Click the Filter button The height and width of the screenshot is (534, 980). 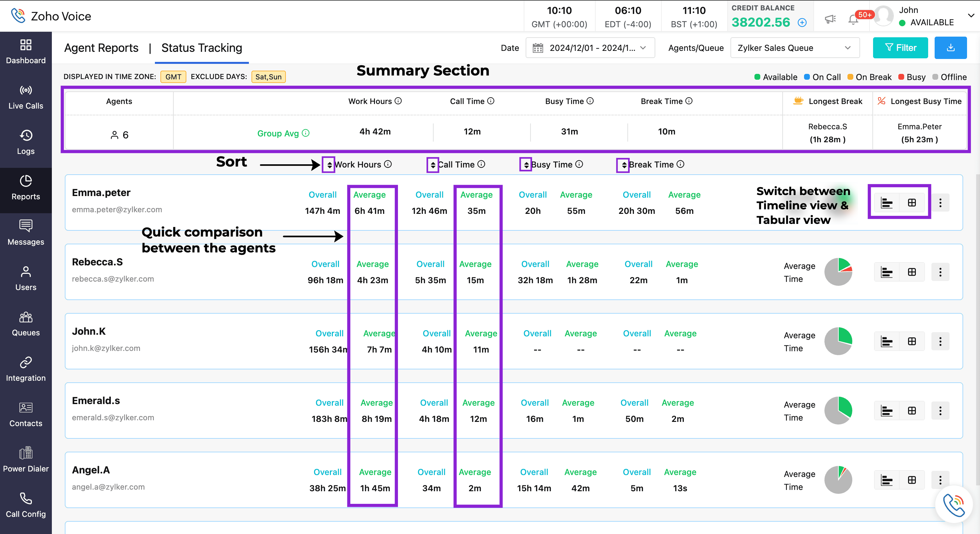(900, 48)
